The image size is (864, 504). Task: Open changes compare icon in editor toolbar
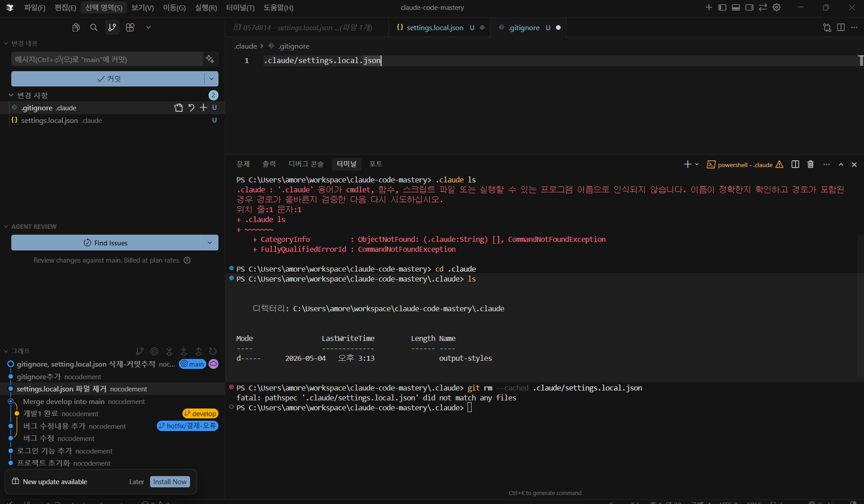pos(827,27)
